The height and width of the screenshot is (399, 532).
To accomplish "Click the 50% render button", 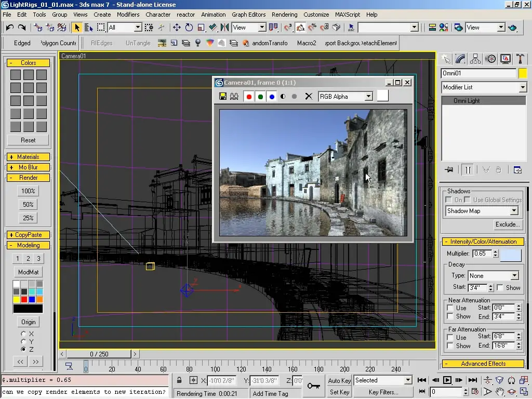I will point(28,205).
